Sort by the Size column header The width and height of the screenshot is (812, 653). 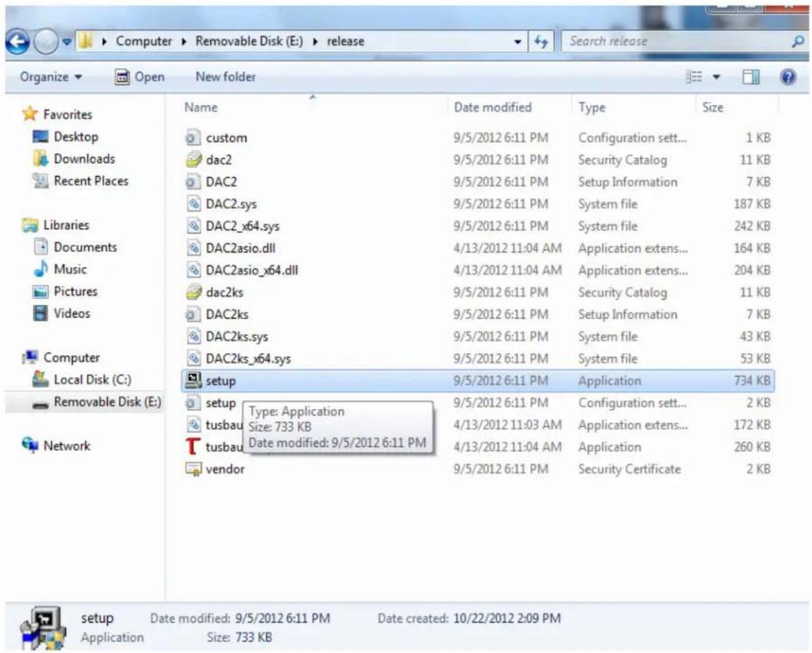pyautogui.click(x=712, y=107)
